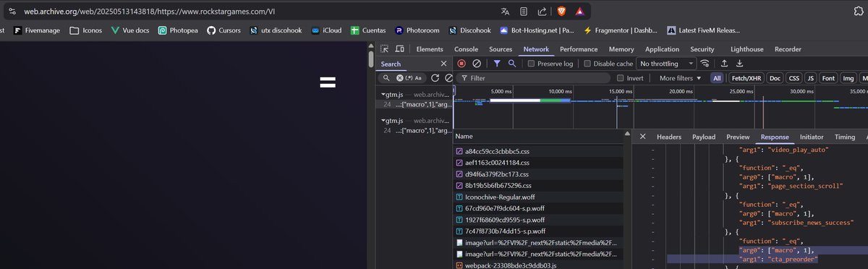This screenshot has height=269, width=868.
Task: Open the More filters dropdown
Action: (x=681, y=77)
